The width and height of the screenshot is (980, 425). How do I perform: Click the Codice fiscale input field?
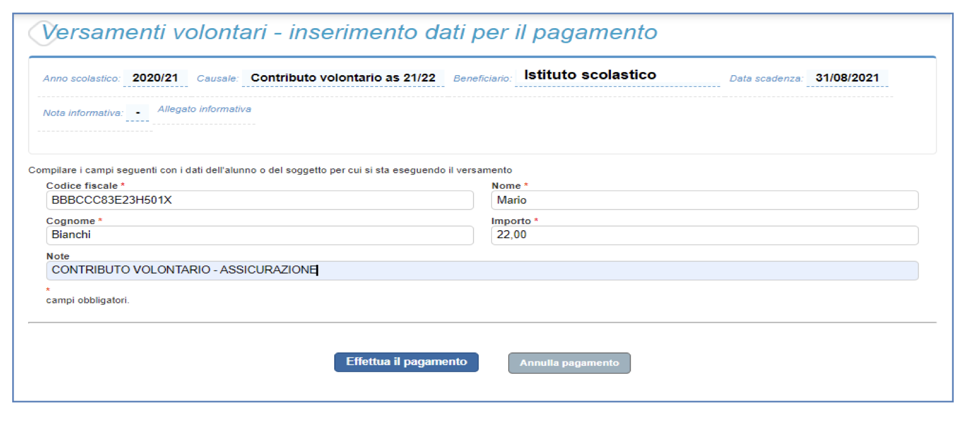coord(260,200)
